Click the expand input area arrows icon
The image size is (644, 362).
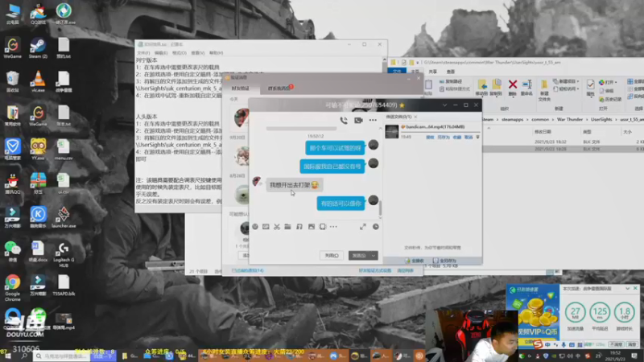click(363, 227)
